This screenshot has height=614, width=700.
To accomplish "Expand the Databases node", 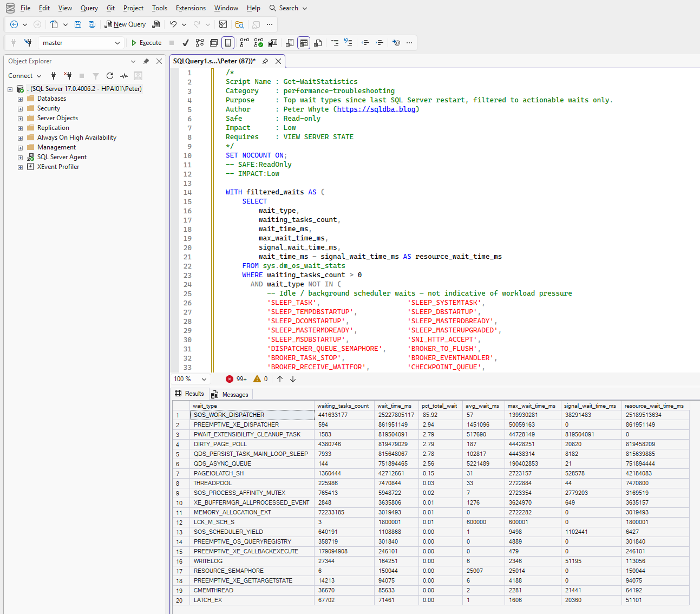I will [x=20, y=99].
